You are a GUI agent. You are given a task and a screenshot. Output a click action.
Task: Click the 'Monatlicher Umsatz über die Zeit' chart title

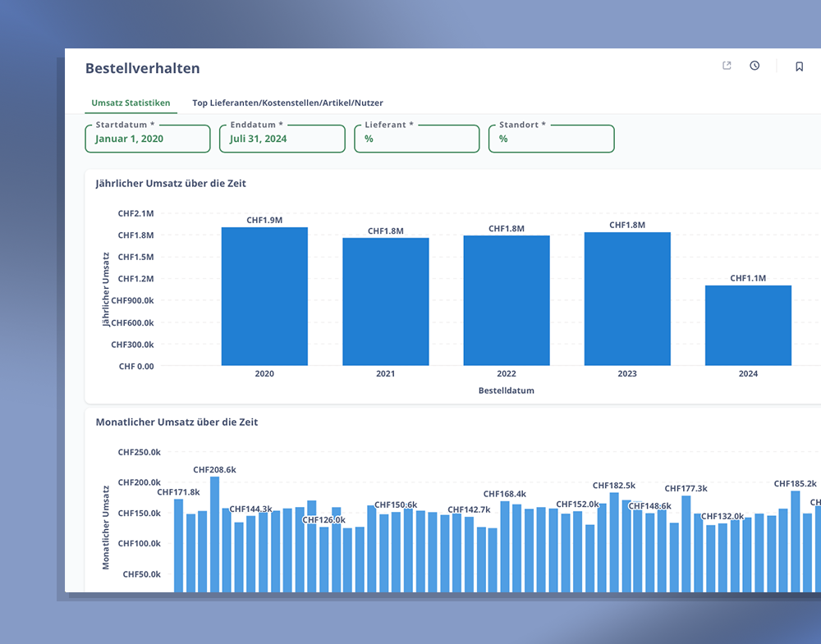[177, 422]
